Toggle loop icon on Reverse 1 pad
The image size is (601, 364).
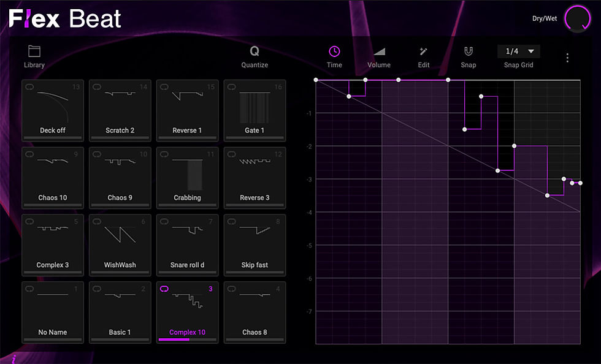point(164,87)
